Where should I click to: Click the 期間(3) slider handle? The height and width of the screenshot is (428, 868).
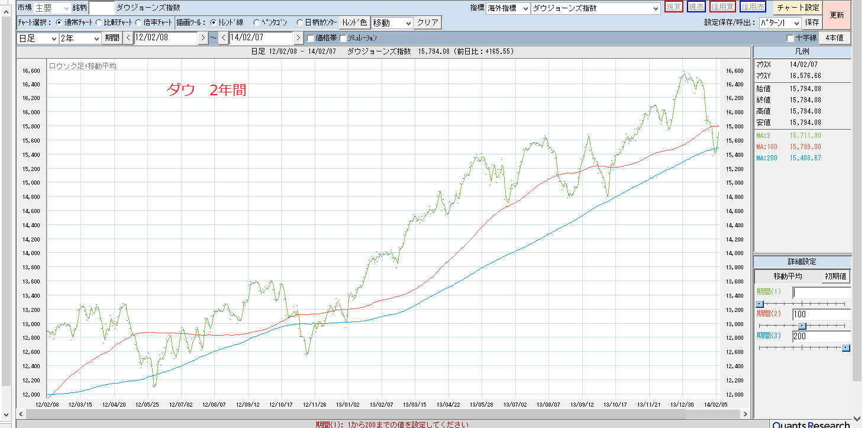[x=846, y=348]
